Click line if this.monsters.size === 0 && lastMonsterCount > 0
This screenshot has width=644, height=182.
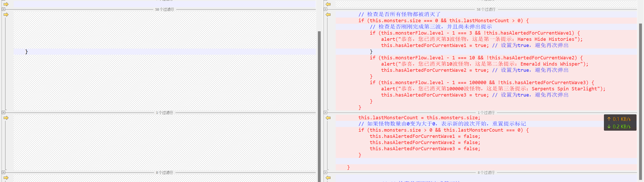pyautogui.click(x=443, y=21)
